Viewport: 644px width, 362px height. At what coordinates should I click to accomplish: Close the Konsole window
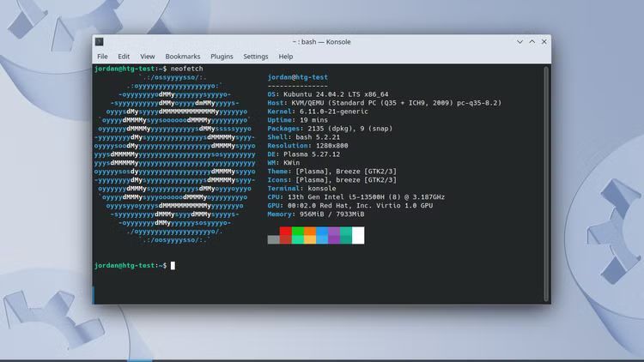(x=544, y=42)
